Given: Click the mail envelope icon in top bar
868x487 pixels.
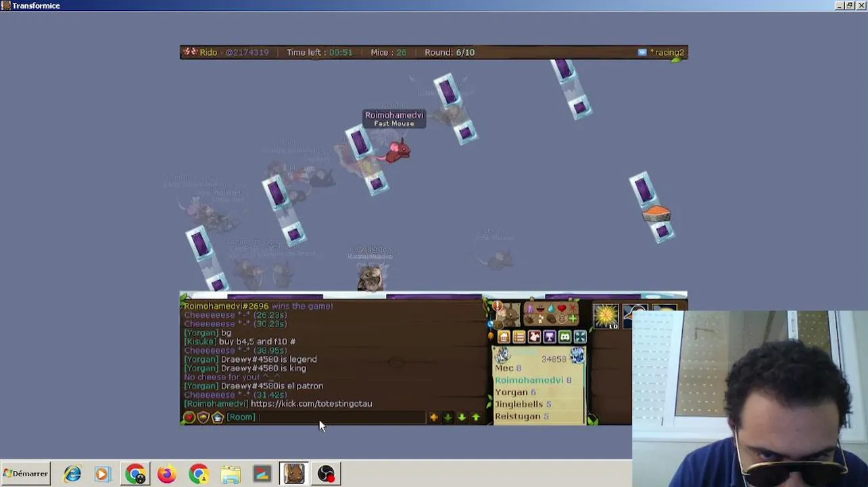Looking at the screenshot, I should pyautogui.click(x=642, y=52).
